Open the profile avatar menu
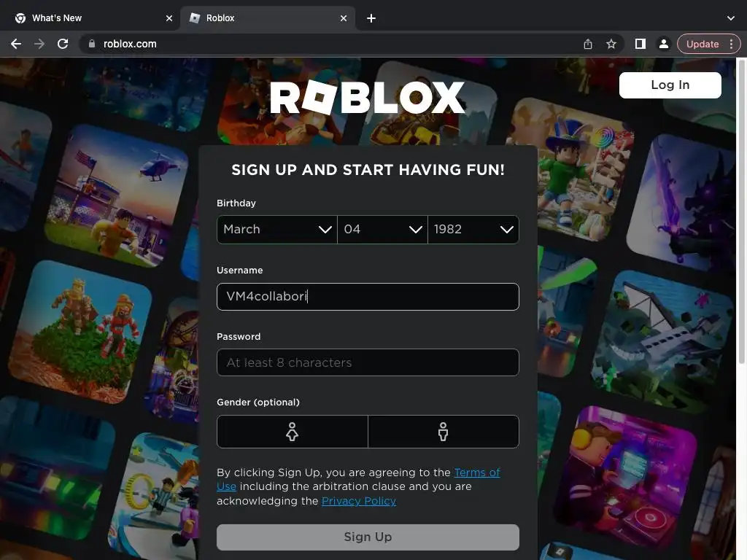This screenshot has width=747, height=560. [x=663, y=44]
